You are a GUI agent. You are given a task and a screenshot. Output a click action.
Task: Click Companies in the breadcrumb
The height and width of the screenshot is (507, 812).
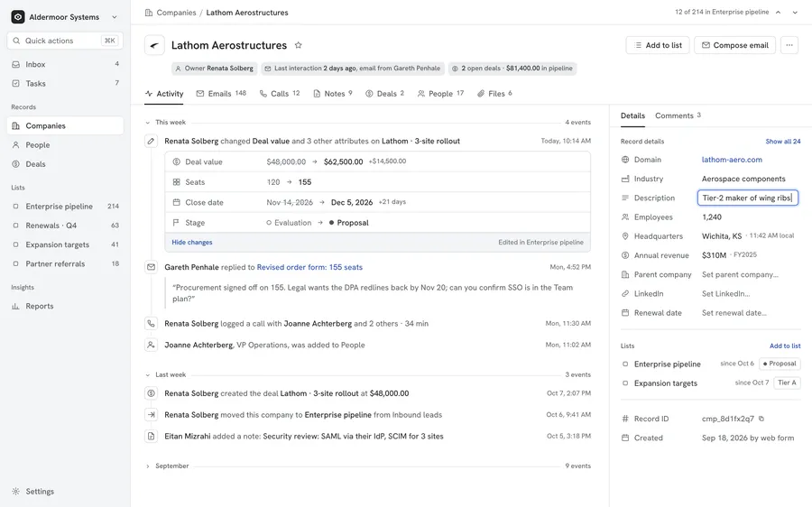[176, 13]
